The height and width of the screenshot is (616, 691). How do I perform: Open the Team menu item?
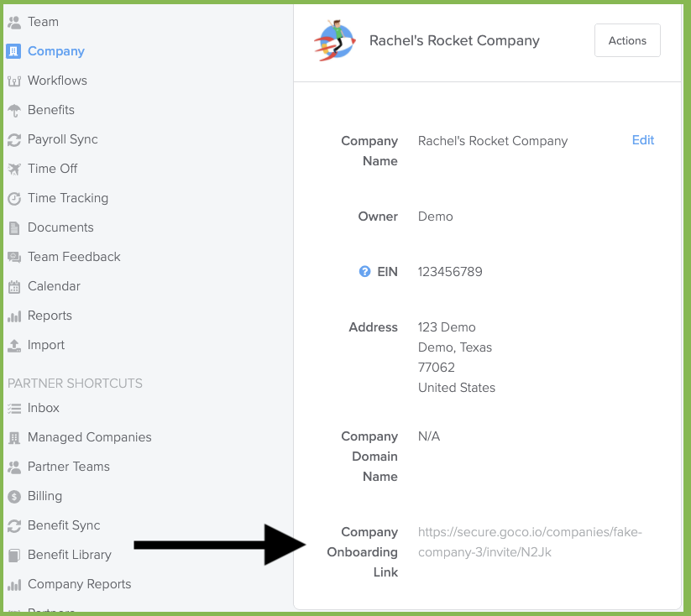click(43, 22)
